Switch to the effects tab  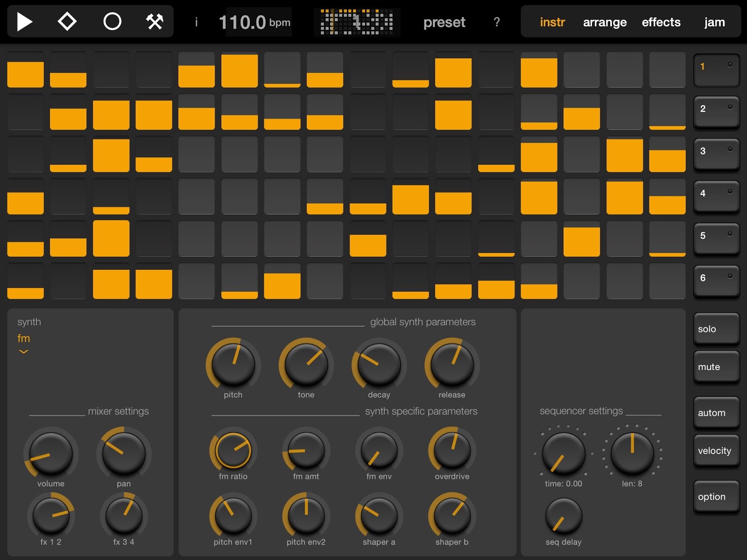[661, 22]
